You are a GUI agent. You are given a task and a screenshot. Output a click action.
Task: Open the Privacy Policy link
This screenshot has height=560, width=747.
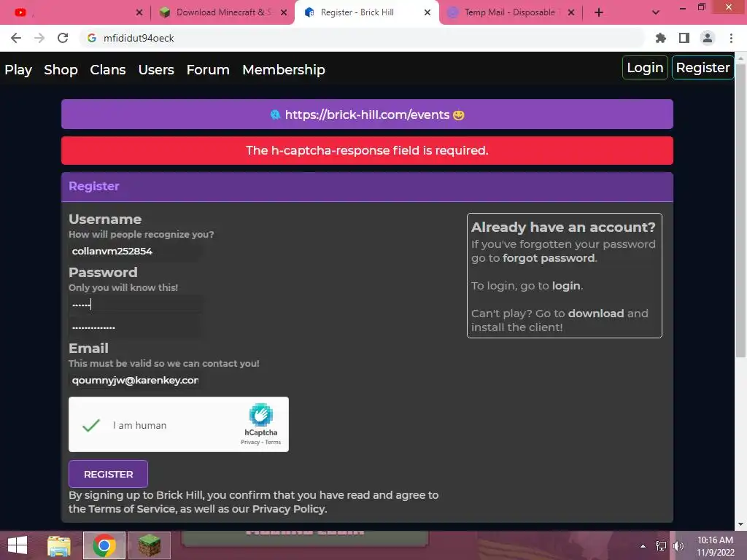pos(289,509)
